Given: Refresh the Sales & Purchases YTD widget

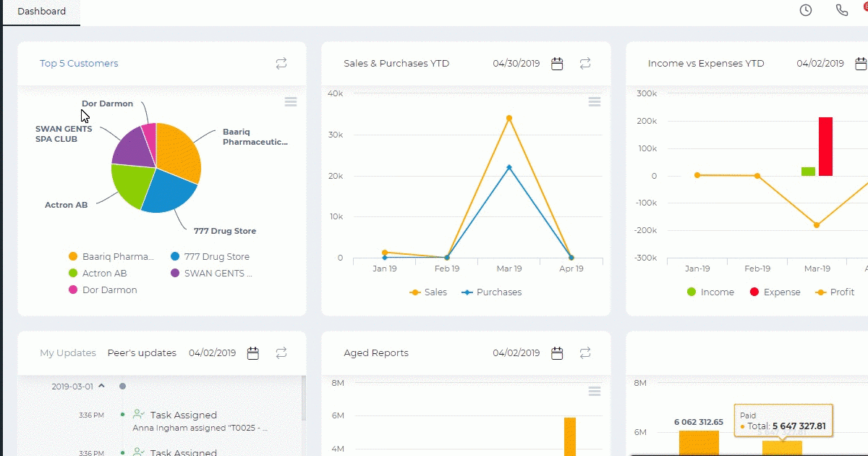Looking at the screenshot, I should [x=585, y=64].
